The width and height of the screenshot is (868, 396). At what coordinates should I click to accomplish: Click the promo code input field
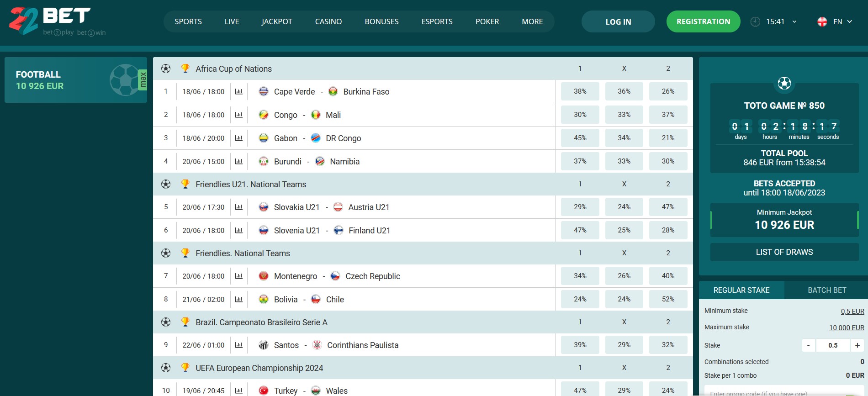(784, 391)
